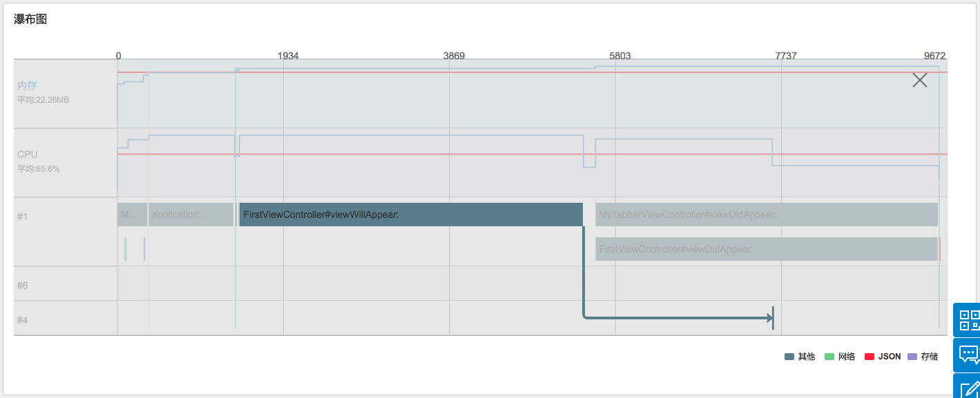Select the FirstViewController#viewDidAppear: bar
This screenshot has width=980, height=398.
pos(766,249)
